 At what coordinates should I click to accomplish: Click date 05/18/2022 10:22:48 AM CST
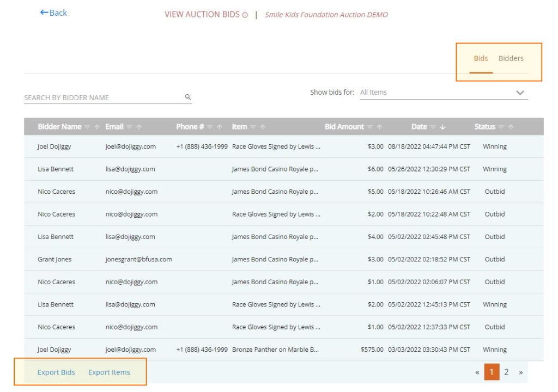[429, 214]
